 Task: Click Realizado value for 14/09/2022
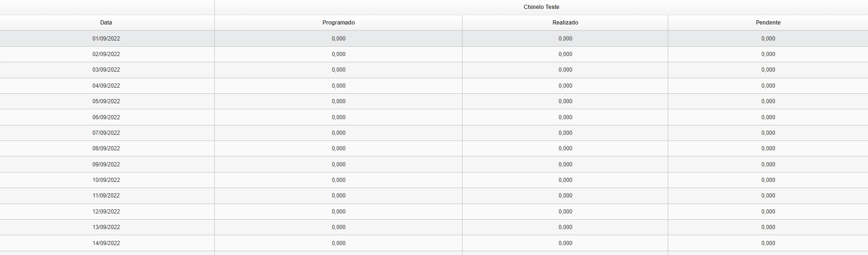(x=565, y=243)
